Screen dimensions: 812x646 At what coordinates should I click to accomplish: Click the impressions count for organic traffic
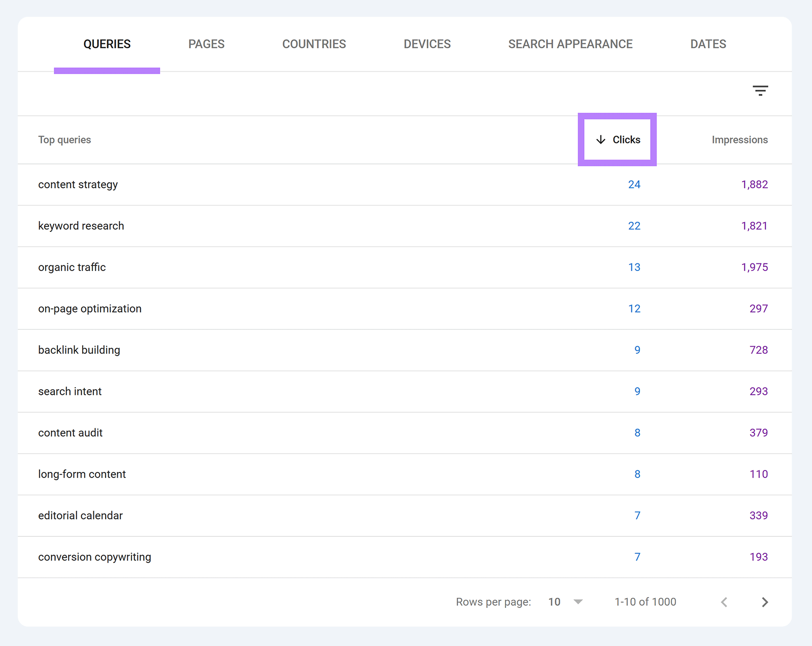tap(755, 267)
